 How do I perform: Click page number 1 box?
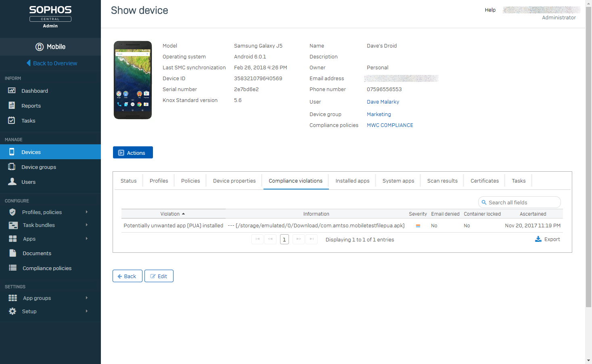(284, 239)
